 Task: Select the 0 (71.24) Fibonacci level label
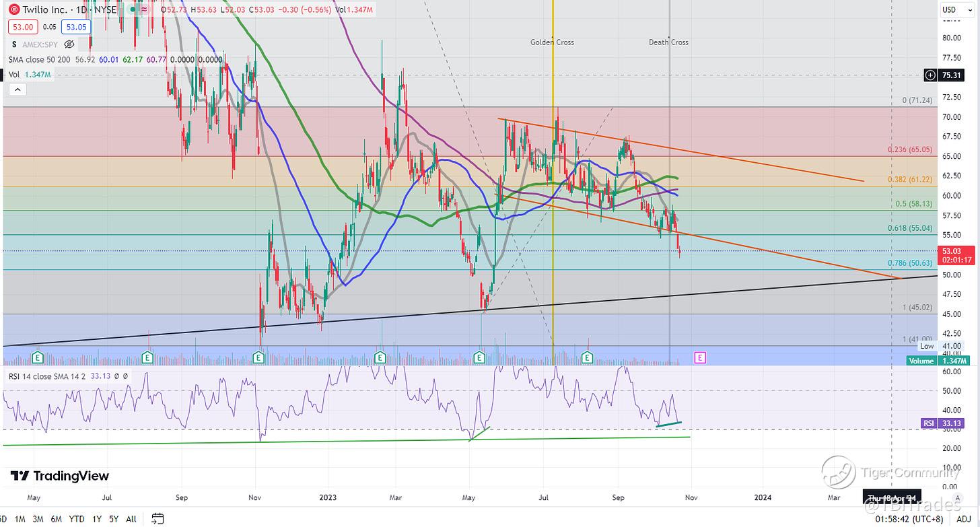pos(919,100)
